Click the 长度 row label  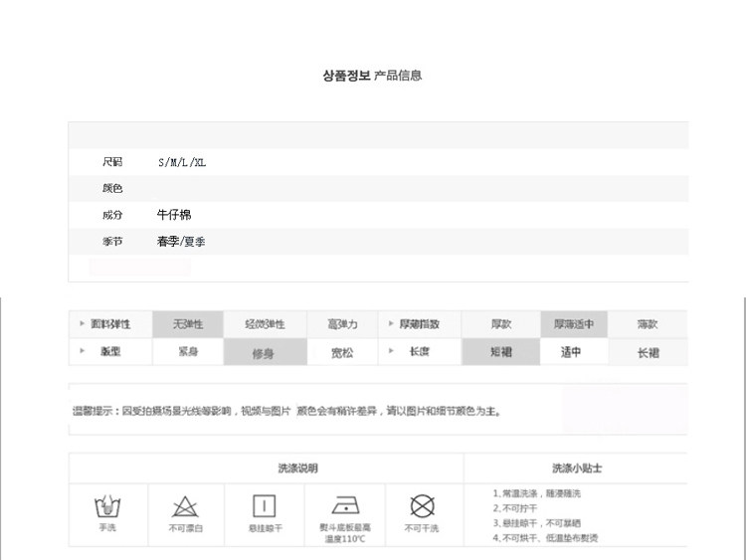(x=419, y=351)
